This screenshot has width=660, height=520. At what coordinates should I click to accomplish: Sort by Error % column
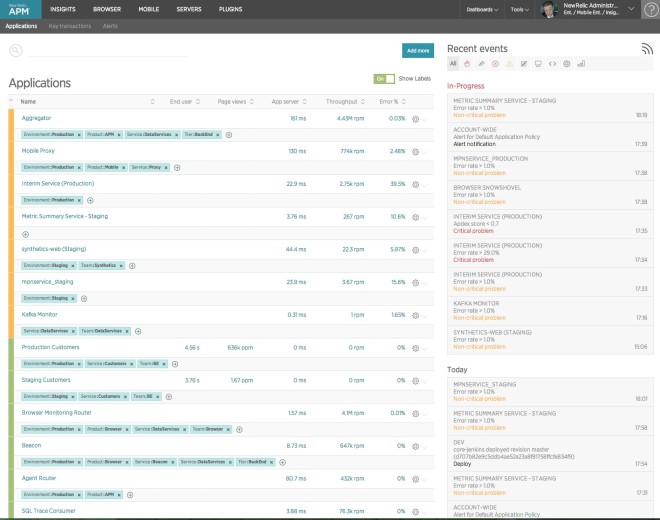point(392,102)
